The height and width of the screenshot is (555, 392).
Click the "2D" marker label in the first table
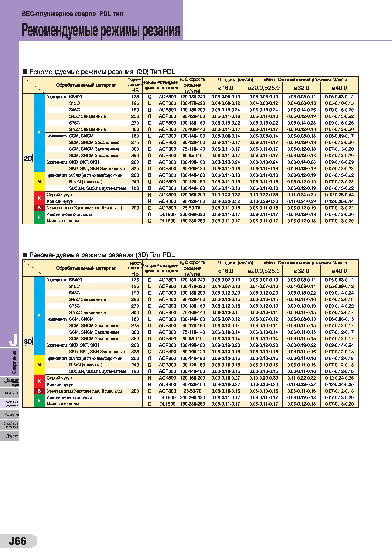click(x=28, y=159)
